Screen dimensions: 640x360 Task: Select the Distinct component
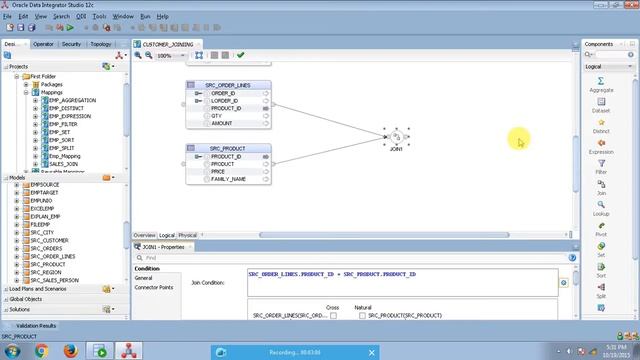(x=601, y=126)
